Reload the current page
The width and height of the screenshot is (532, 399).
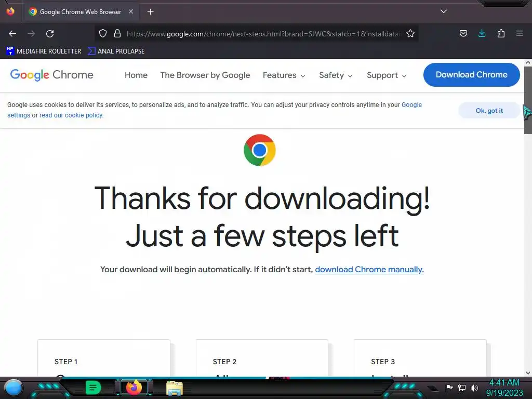50,34
